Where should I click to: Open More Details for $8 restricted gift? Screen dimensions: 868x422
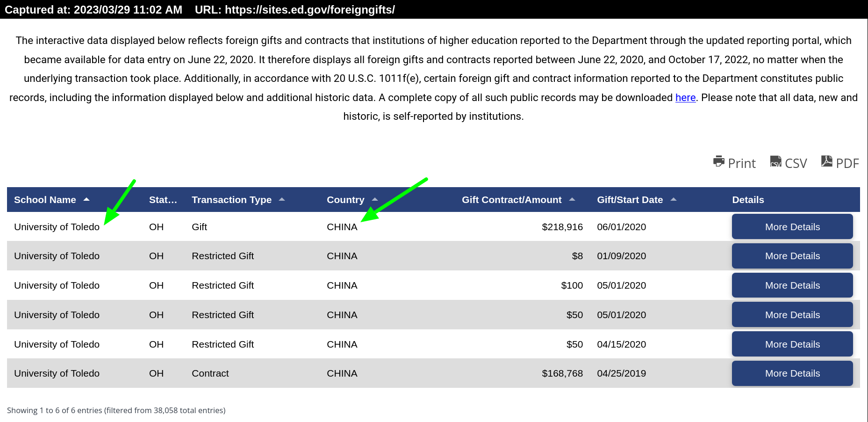[792, 256]
